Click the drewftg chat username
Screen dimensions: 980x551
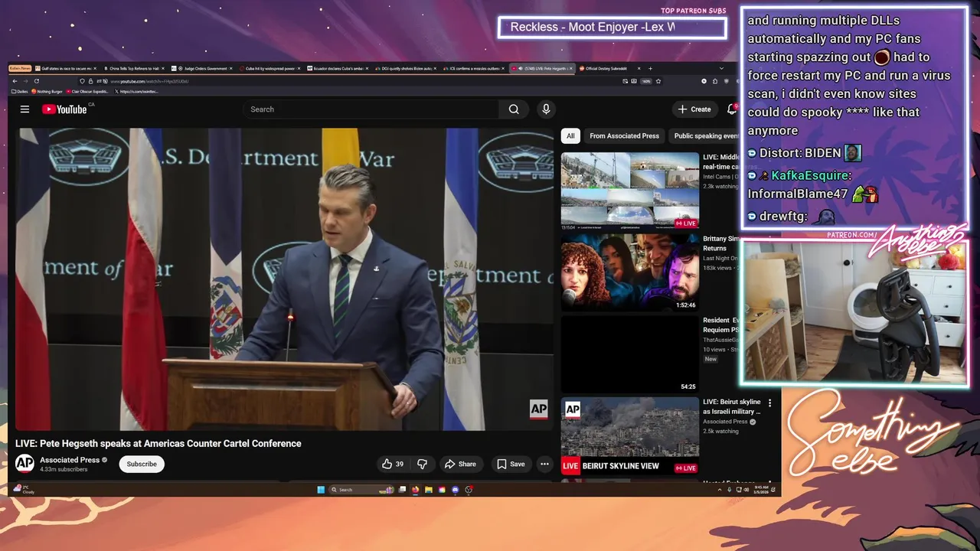tap(783, 217)
